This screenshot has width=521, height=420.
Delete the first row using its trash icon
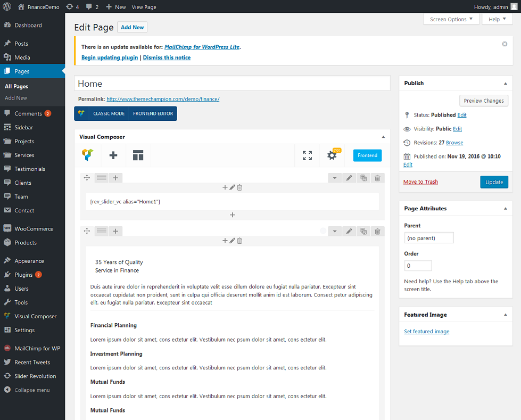click(x=377, y=178)
